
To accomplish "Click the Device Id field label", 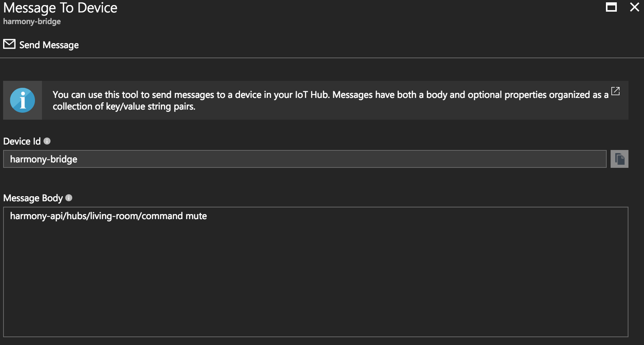I will pos(22,141).
